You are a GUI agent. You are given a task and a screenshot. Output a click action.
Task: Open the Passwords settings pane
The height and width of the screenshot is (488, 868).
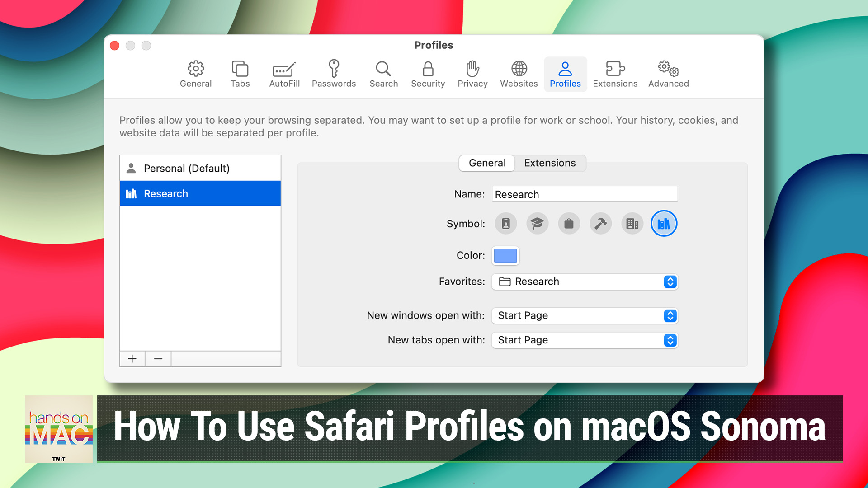tap(334, 74)
